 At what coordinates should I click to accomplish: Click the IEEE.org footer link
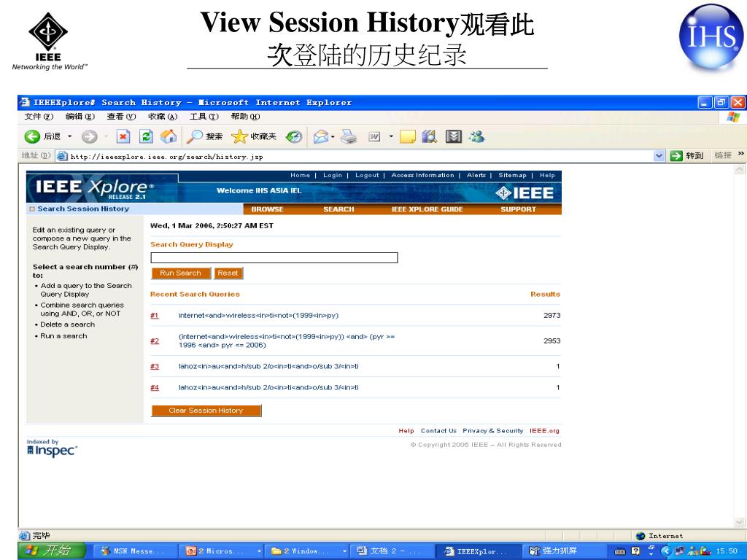(x=544, y=431)
